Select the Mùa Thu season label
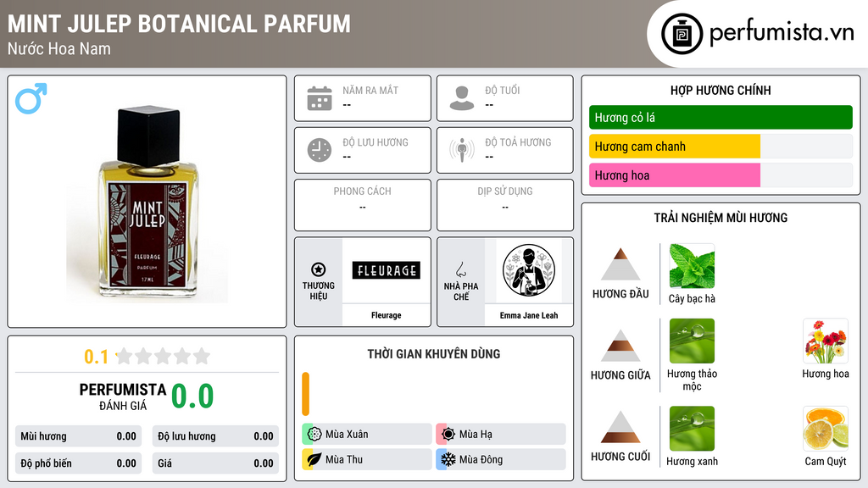 point(344,460)
